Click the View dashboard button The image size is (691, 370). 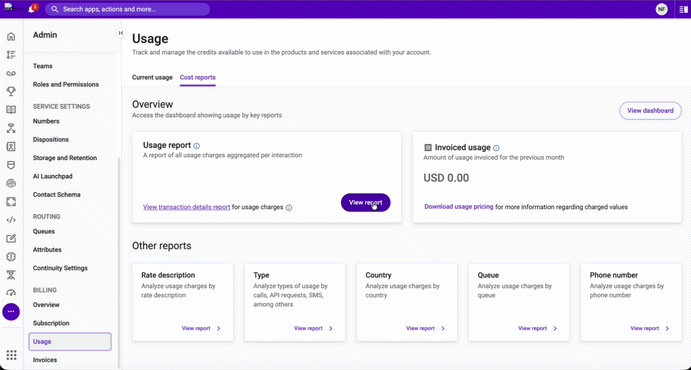pos(650,111)
